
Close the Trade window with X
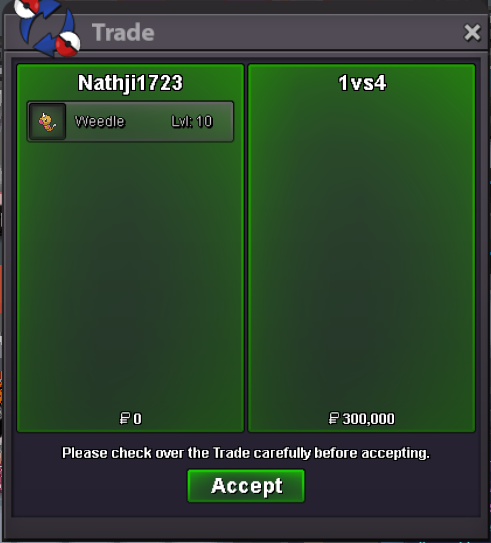click(472, 33)
